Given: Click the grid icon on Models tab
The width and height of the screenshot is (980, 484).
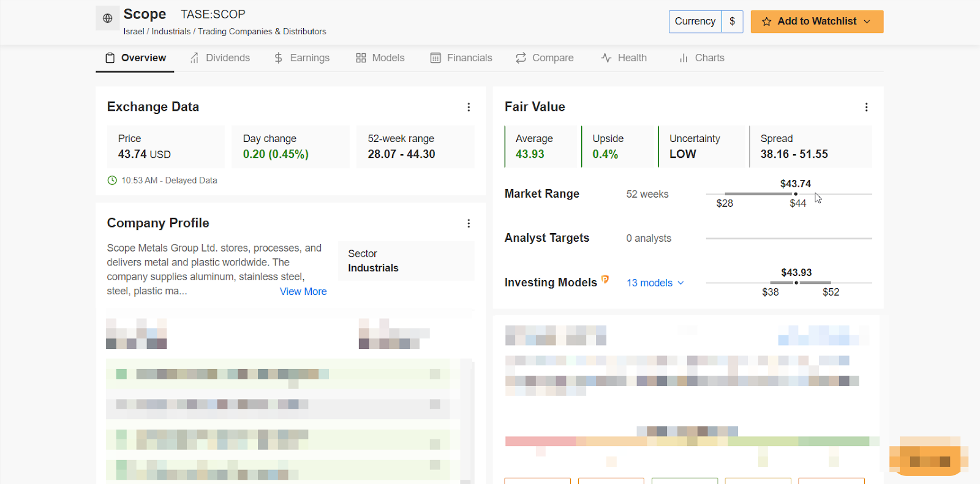Looking at the screenshot, I should click(x=361, y=58).
